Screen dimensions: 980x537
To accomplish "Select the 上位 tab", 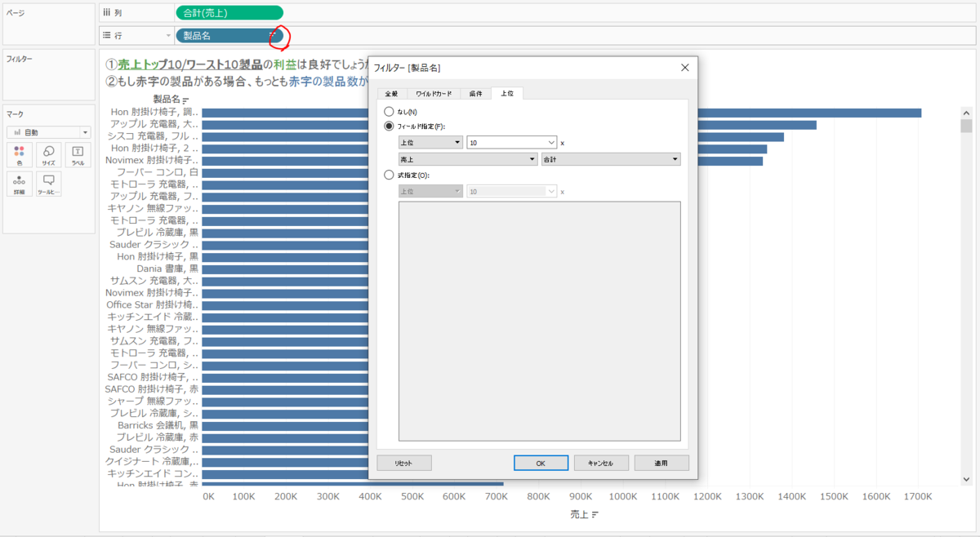I will pos(507,93).
